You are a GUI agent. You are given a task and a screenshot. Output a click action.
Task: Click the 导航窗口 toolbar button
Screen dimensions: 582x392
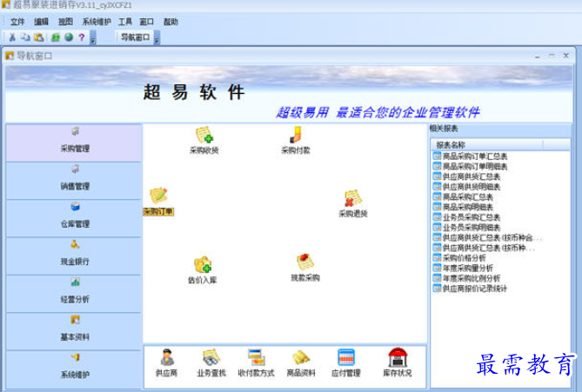135,37
